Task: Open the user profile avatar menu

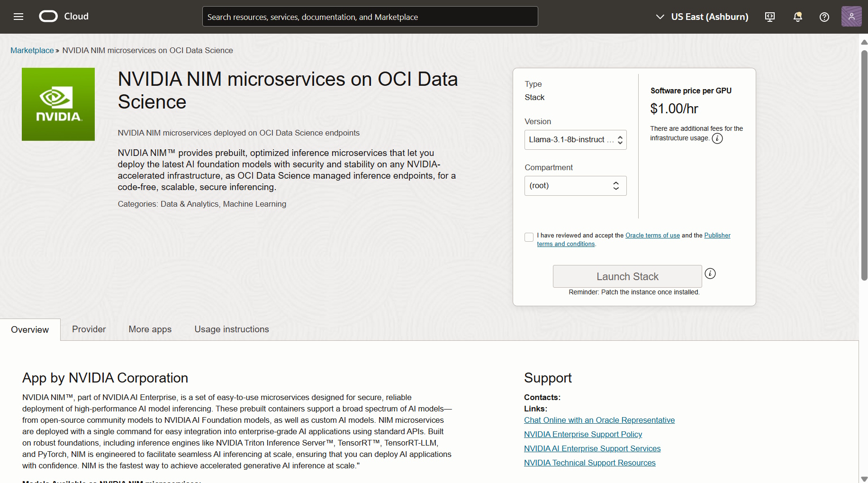Action: pos(851,17)
